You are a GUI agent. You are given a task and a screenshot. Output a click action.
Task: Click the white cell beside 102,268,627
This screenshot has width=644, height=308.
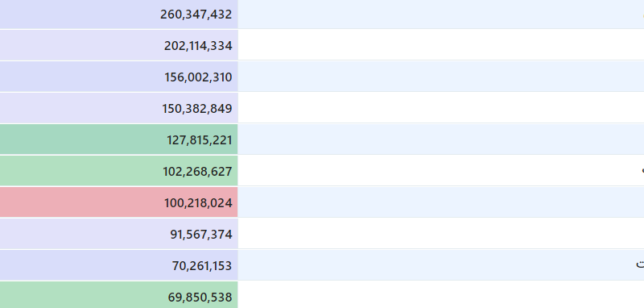(441, 171)
